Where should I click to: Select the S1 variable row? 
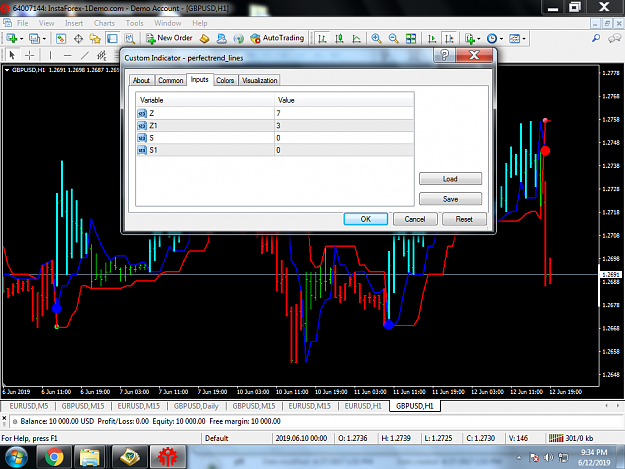[275, 150]
